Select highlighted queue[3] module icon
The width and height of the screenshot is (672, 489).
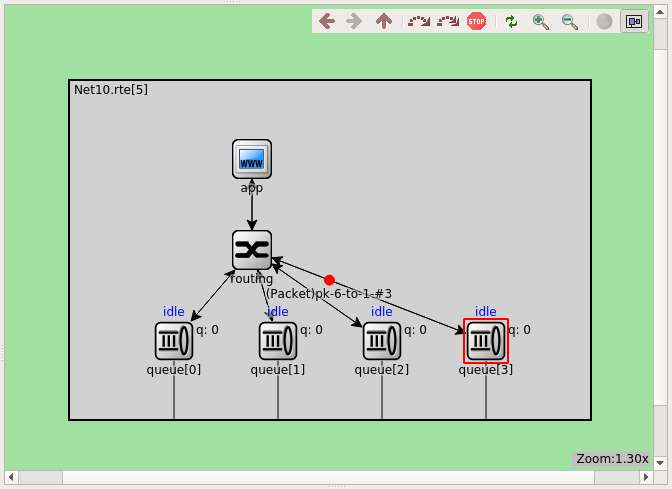[486, 341]
